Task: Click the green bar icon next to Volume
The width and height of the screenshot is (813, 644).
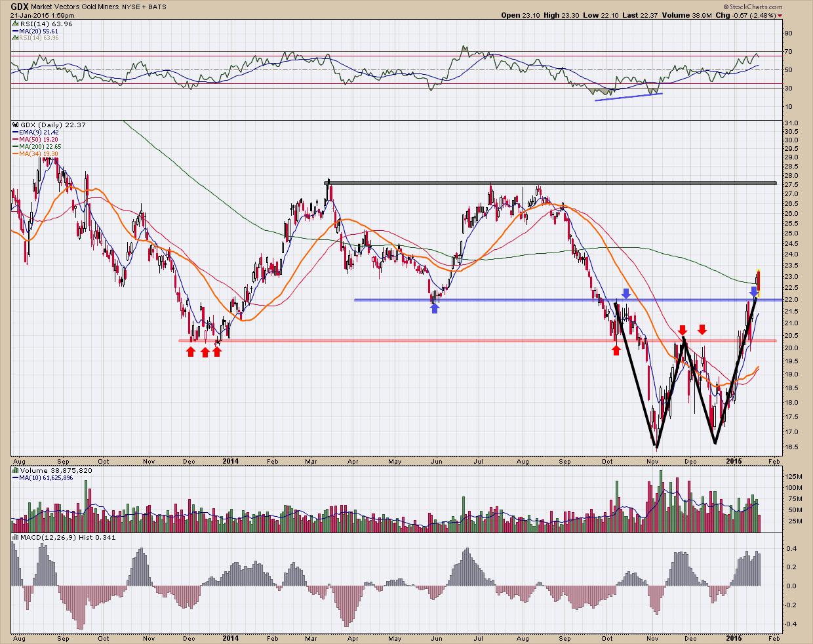Action: point(16,470)
